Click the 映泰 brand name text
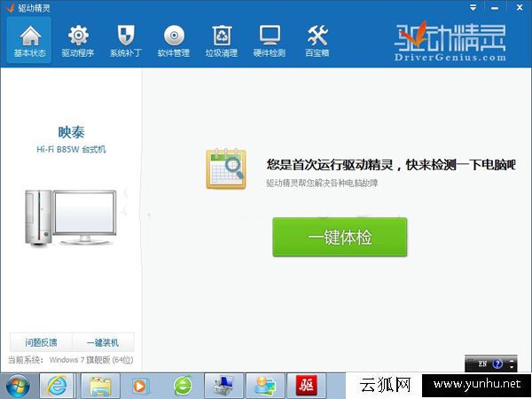Image resolution: width=532 pixels, height=399 pixels. click(71, 132)
